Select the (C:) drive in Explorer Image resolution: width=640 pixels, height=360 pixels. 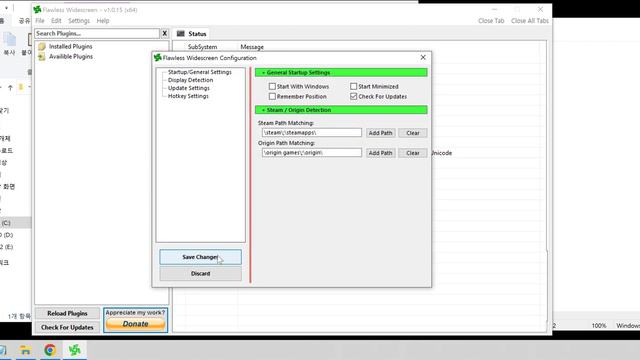pyautogui.click(x=15, y=223)
